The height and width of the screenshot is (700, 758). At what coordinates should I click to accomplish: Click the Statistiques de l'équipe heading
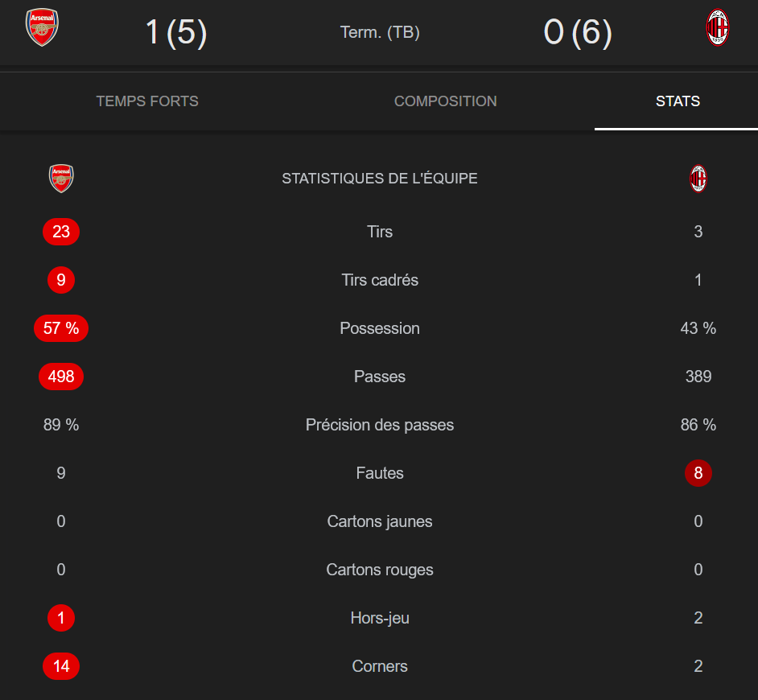coord(380,179)
